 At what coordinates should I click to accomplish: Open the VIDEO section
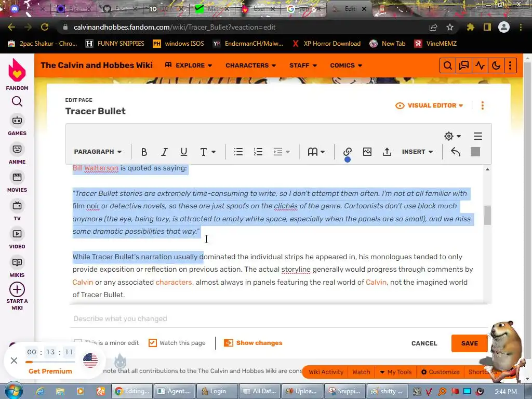(x=17, y=239)
